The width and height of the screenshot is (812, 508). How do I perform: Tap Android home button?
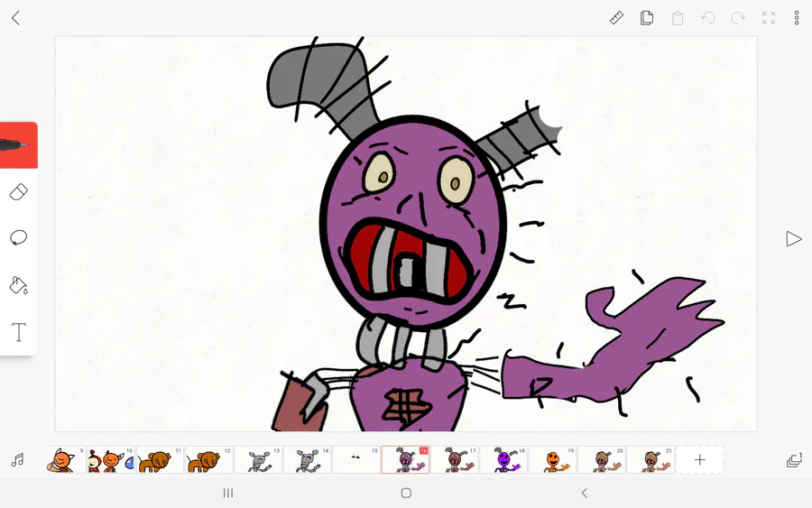pos(407,493)
